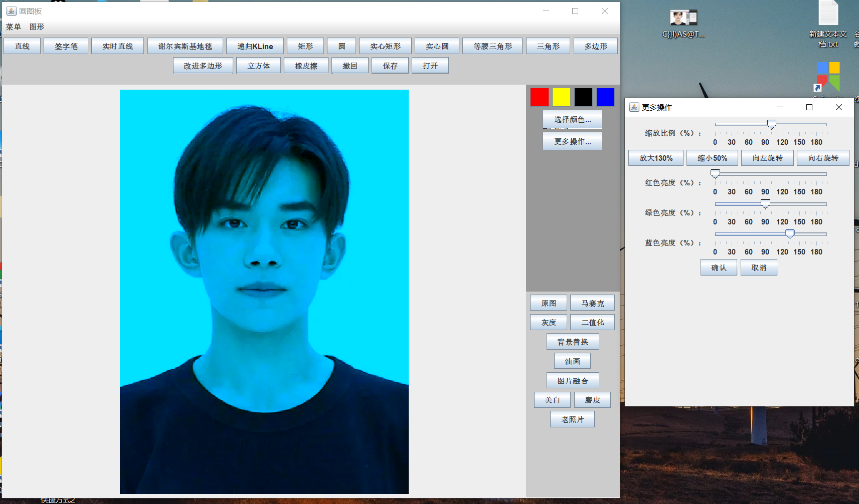Click the 递归KLine button

click(255, 46)
